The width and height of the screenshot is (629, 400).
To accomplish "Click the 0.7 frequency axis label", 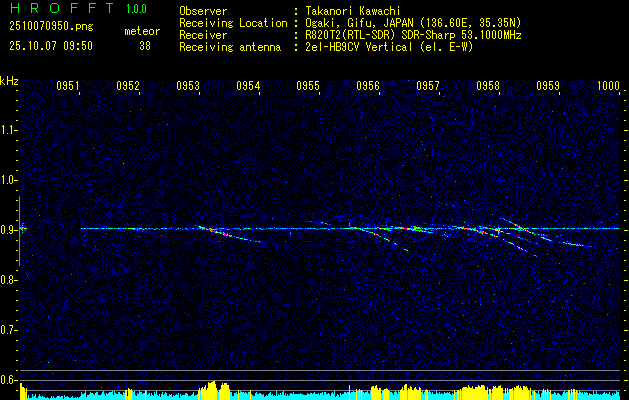I will coord(9,330).
